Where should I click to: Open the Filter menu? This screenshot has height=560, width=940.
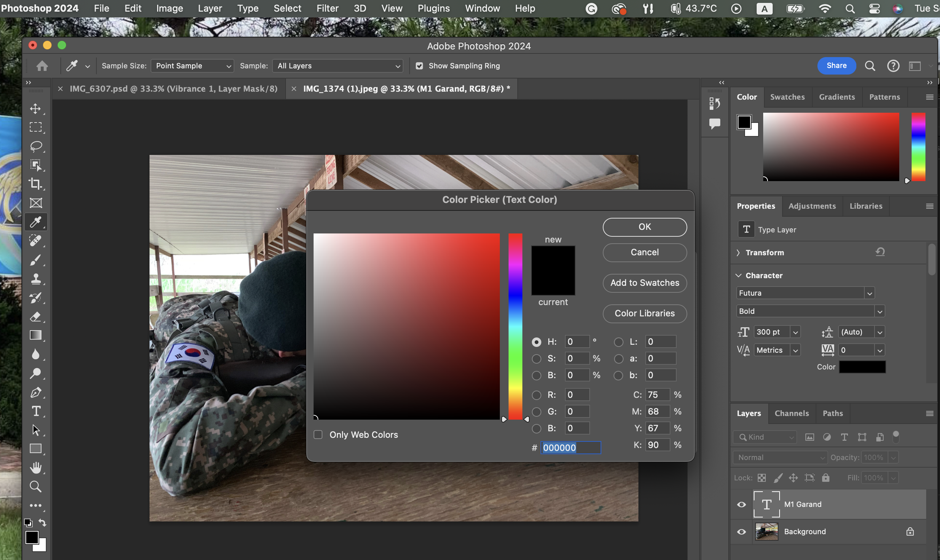(x=327, y=8)
